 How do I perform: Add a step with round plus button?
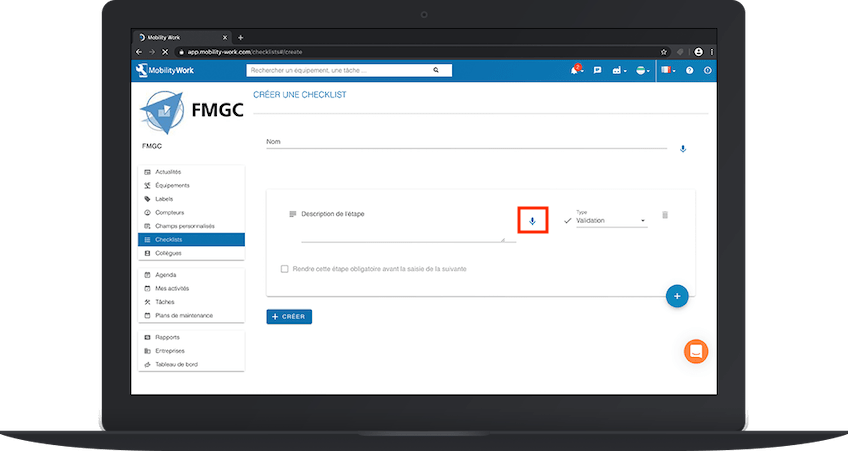[x=677, y=296]
